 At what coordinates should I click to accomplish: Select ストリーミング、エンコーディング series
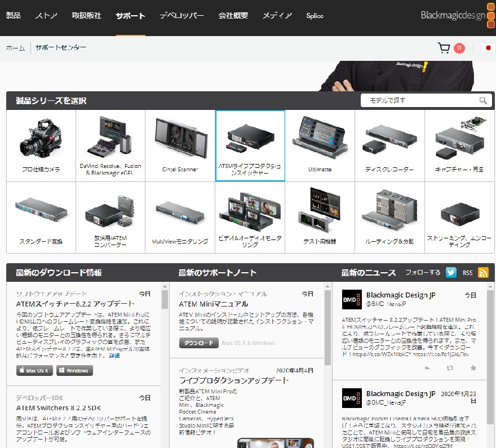point(459,218)
